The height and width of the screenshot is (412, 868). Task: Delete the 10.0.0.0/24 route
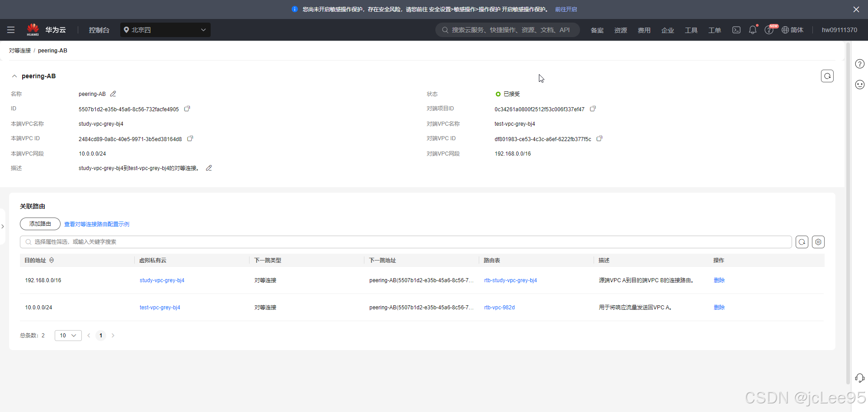(x=719, y=308)
